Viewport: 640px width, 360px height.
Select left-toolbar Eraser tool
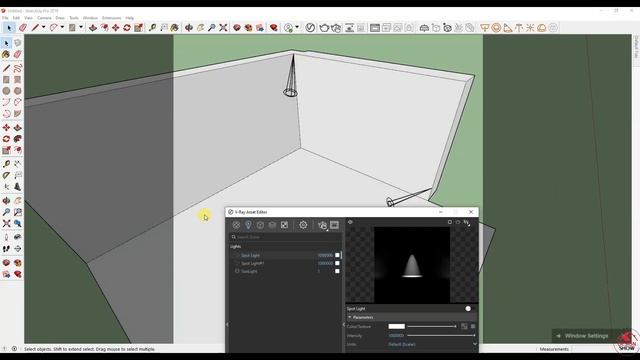click(17, 54)
